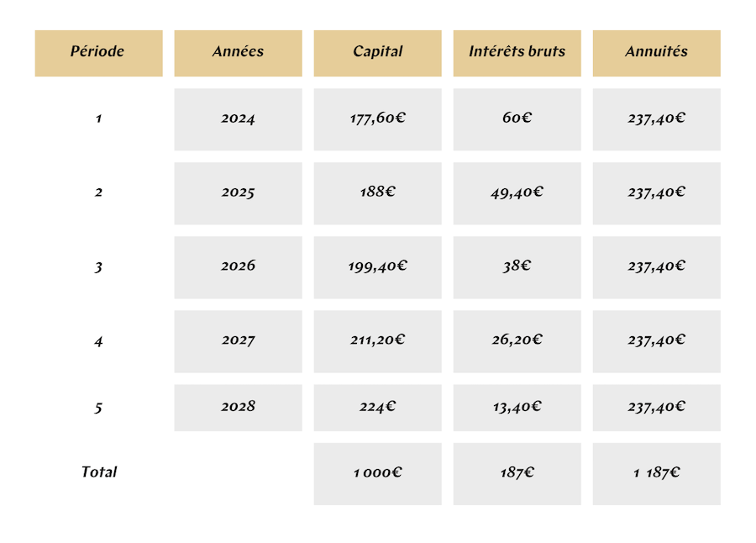Select the Années column header
The height and width of the screenshot is (543, 756).
point(238,53)
